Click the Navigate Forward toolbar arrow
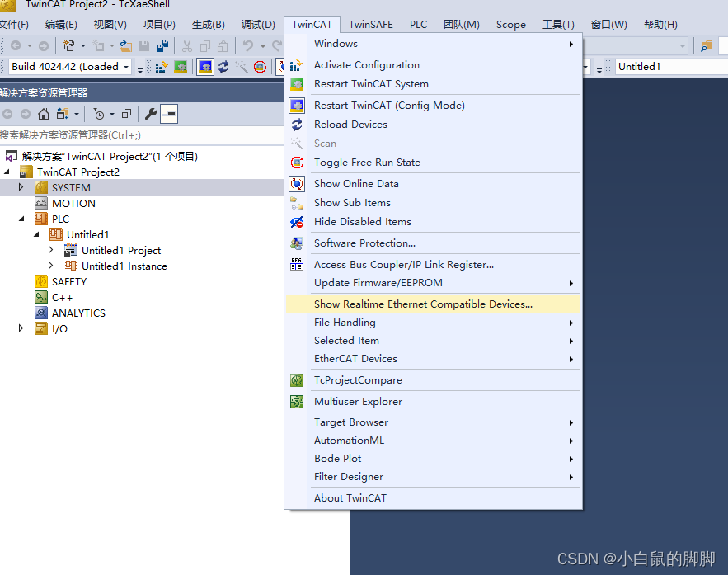 [43, 45]
